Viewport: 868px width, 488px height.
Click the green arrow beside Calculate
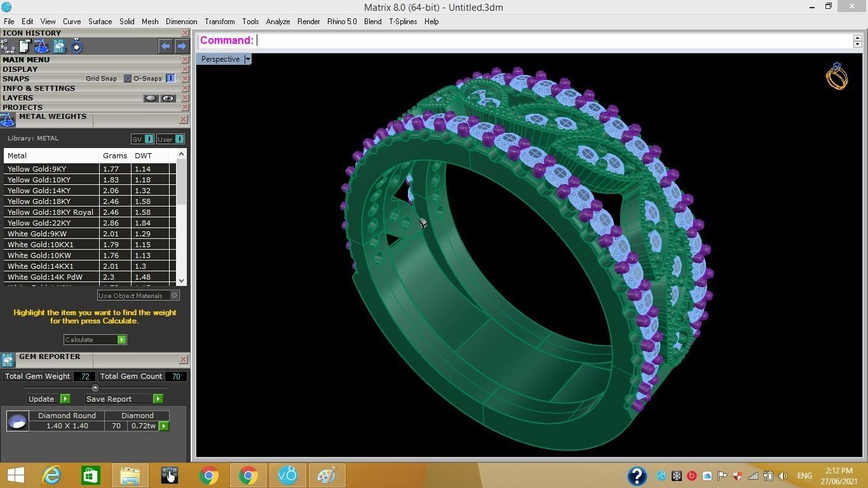click(x=121, y=340)
